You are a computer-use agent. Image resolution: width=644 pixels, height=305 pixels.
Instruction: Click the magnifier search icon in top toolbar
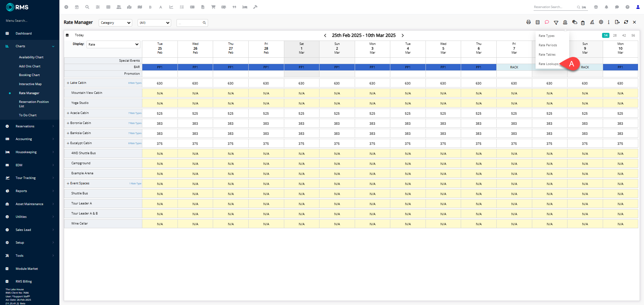tap(87, 7)
